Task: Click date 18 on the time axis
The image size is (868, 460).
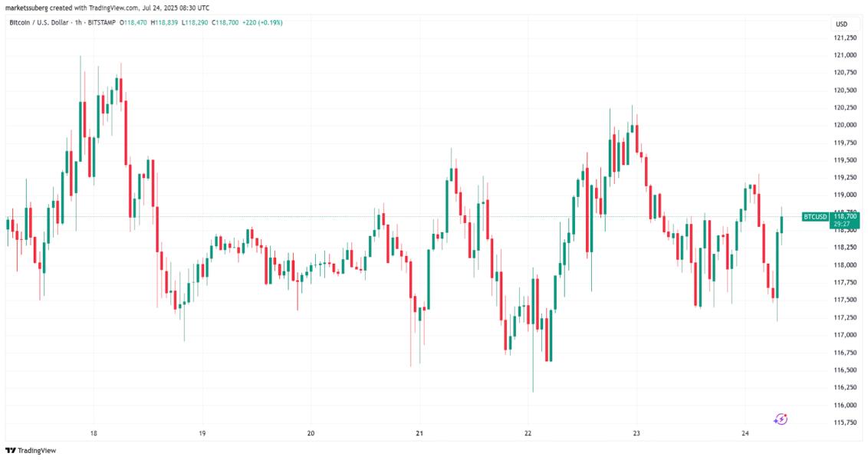Action: tap(94, 433)
